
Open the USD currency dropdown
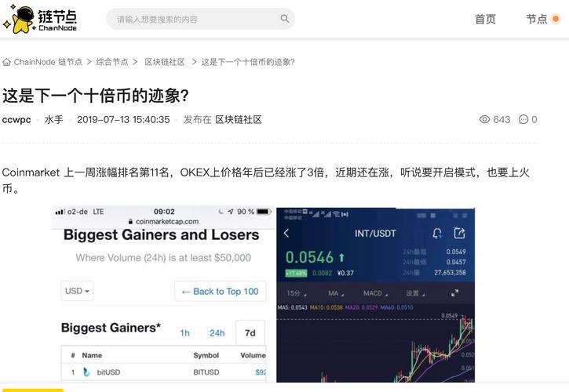[77, 291]
